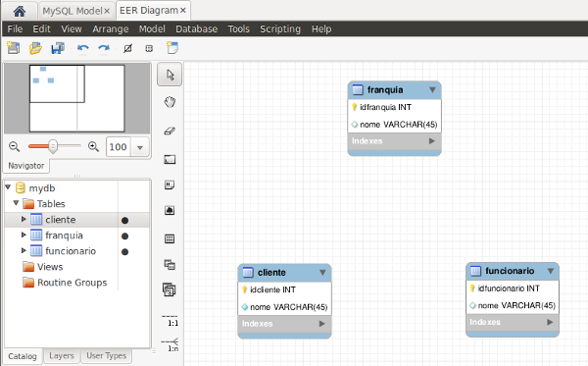Expand Indexes section of cliente table

pos(322,324)
